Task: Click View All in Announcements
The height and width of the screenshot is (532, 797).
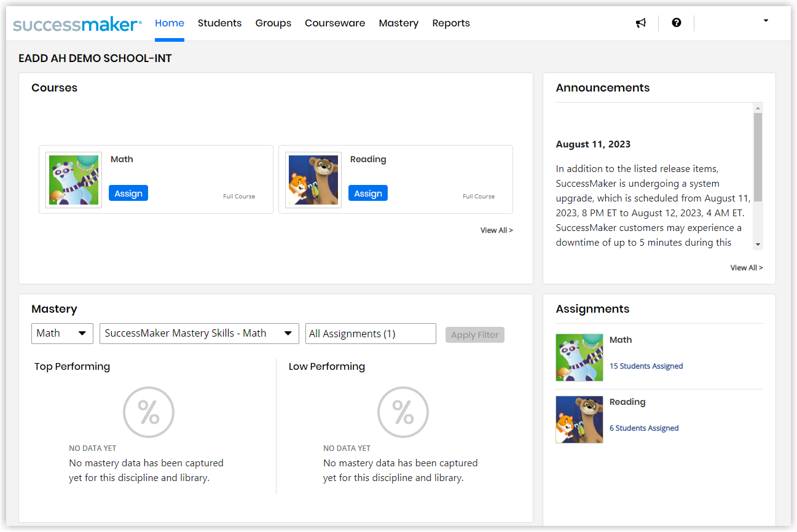Action: [746, 267]
